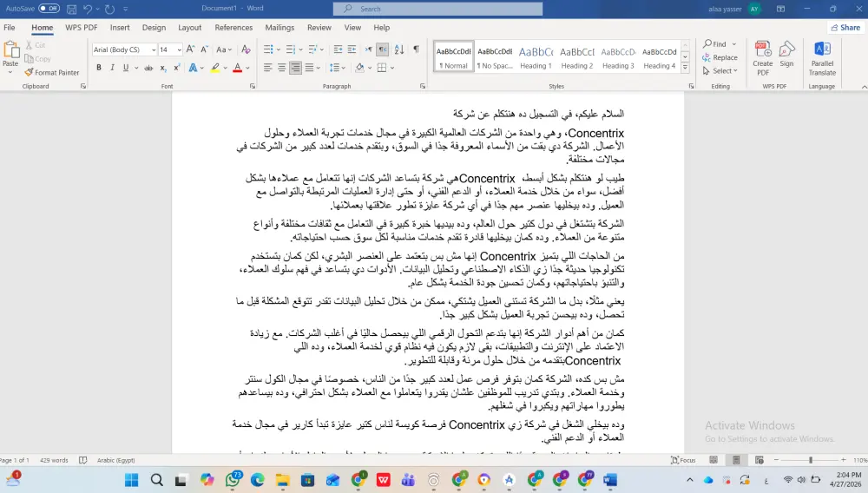Save the document with the disk icon
Screen dimensions: 868x493
[71, 9]
